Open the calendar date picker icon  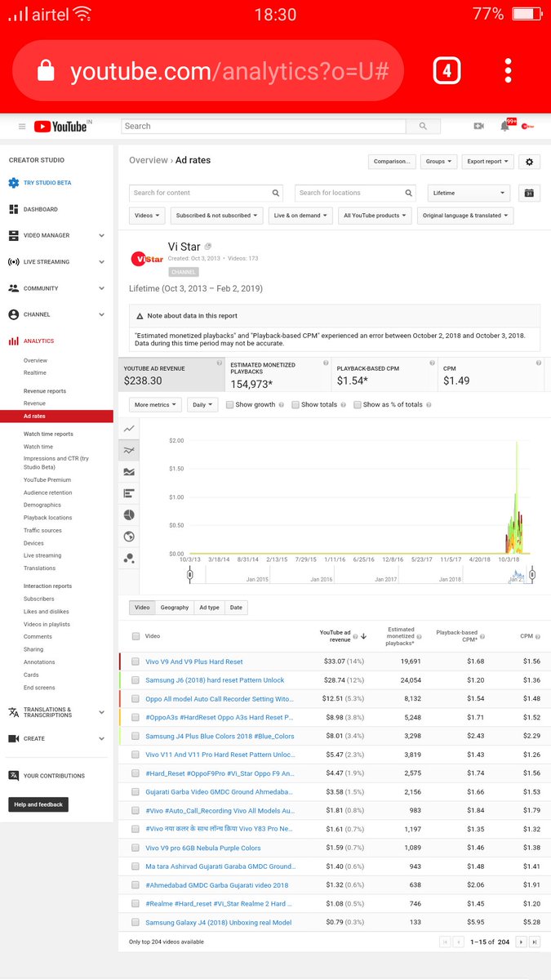click(529, 194)
